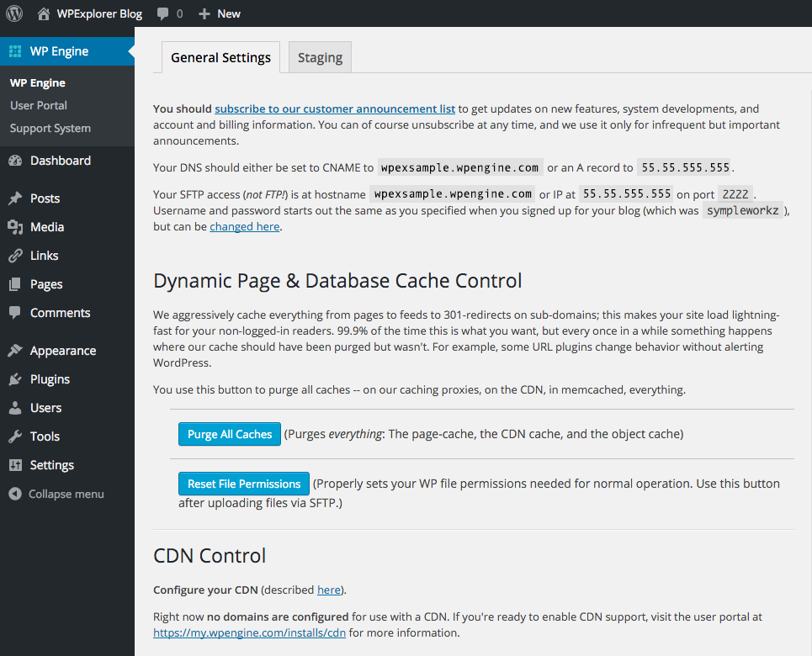This screenshot has height=656, width=812.
Task: Open the comments bubble icon in admin bar
Action: [x=162, y=14]
